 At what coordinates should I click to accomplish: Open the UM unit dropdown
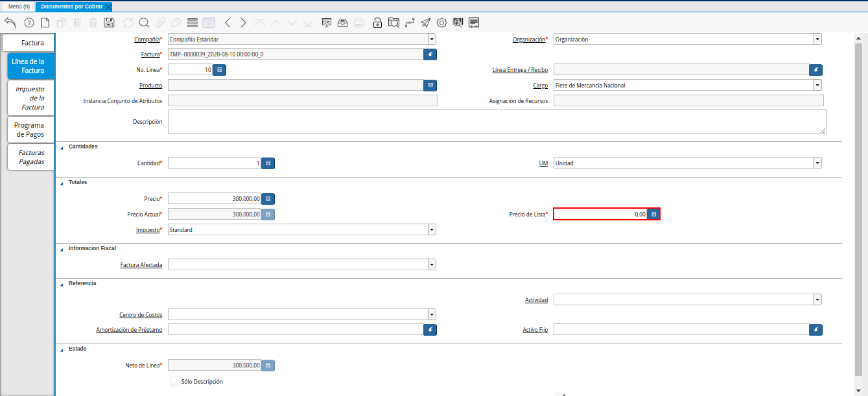[x=817, y=163]
